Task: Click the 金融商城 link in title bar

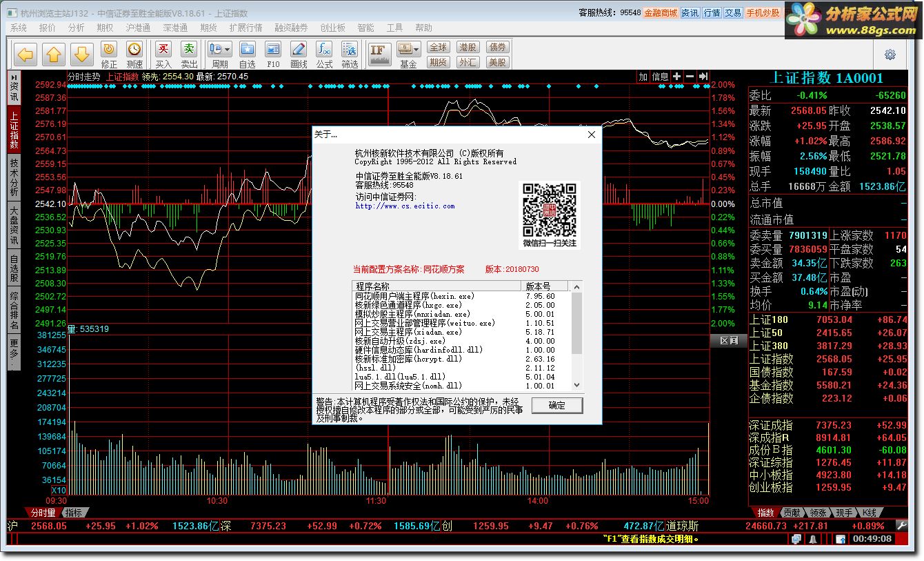Action: [661, 12]
